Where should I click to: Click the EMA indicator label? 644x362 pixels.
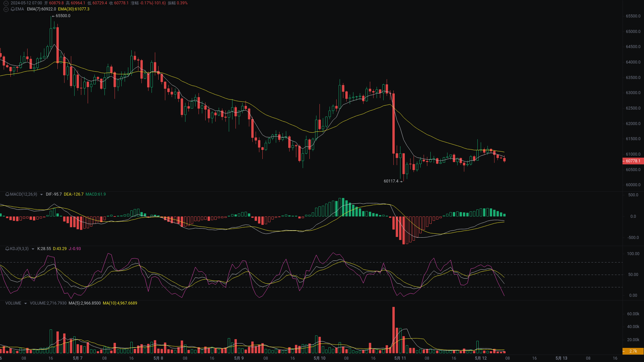coord(19,9)
